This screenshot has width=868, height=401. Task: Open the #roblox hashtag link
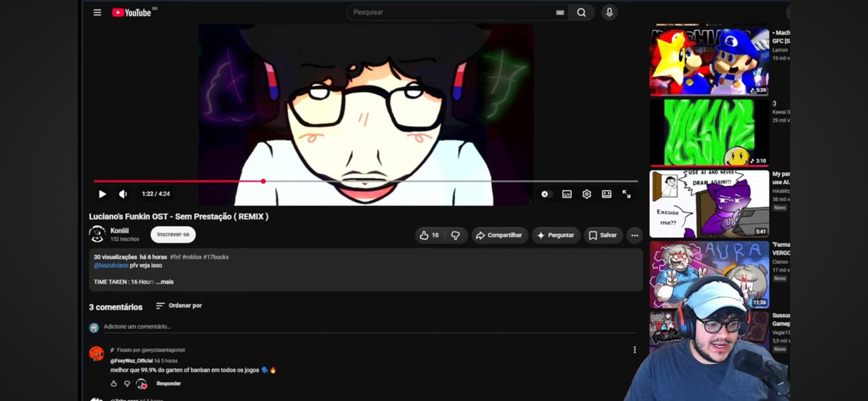[192, 257]
